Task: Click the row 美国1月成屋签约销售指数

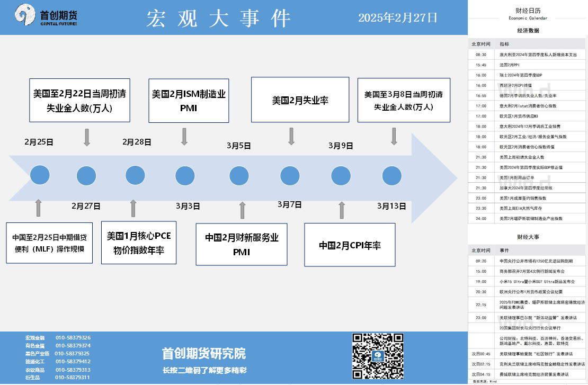Action: tap(527, 198)
